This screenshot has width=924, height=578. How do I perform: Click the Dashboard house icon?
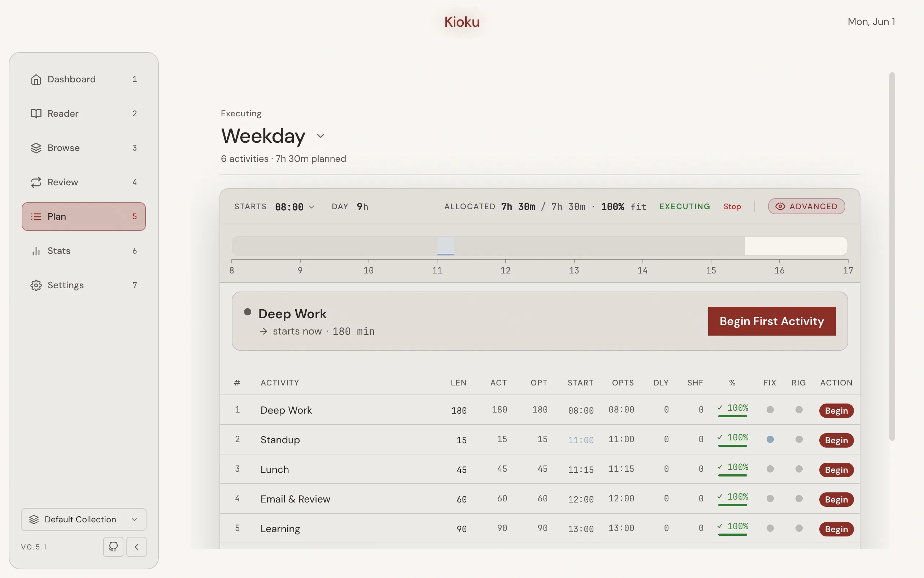[x=36, y=79]
